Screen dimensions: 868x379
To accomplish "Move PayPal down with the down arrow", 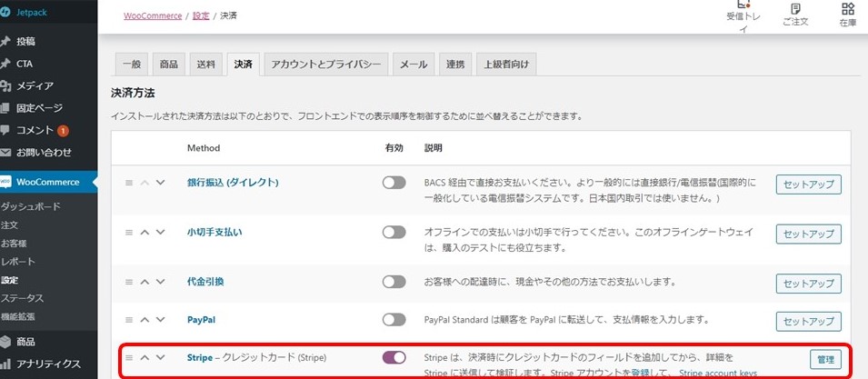I will pos(161,319).
